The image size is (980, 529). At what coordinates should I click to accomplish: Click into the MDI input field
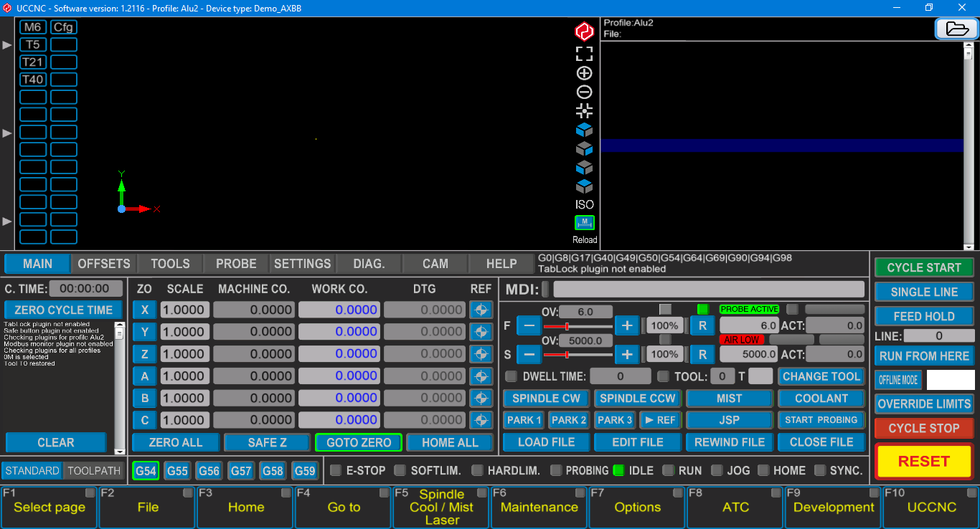708,290
